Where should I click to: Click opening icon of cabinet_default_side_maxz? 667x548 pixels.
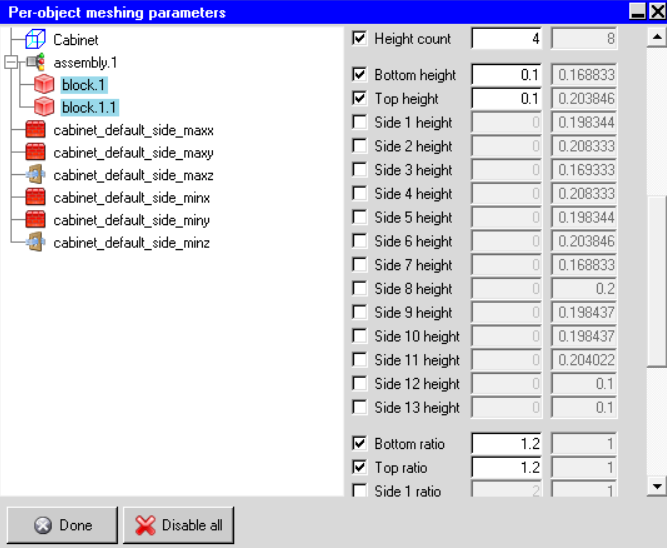35,174
